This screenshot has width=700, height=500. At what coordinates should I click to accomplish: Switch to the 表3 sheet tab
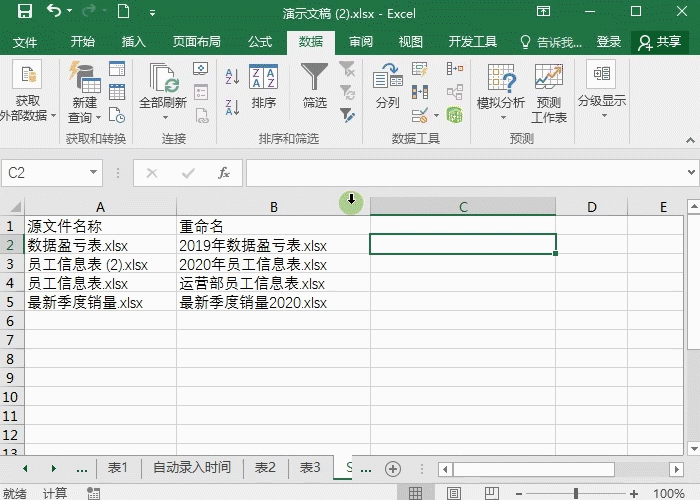[310, 467]
